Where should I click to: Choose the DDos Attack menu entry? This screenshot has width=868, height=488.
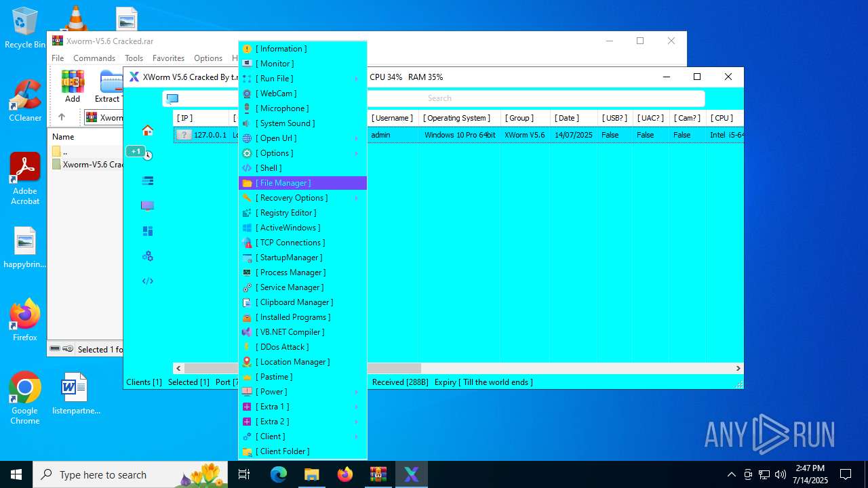302,347
